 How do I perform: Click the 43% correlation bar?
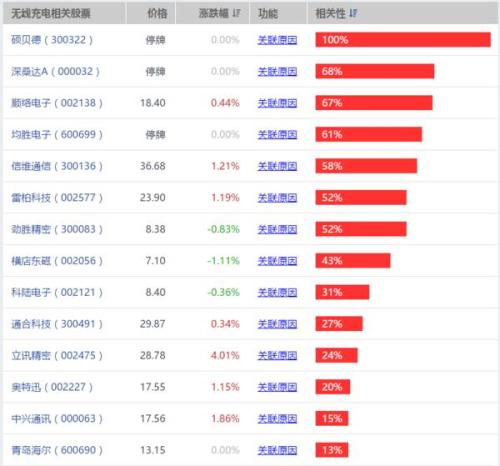[x=353, y=261]
